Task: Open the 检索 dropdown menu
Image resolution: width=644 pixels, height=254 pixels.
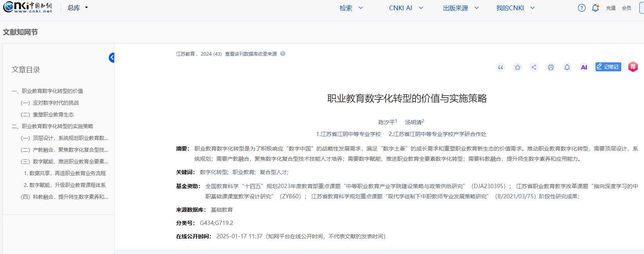Action: point(351,8)
